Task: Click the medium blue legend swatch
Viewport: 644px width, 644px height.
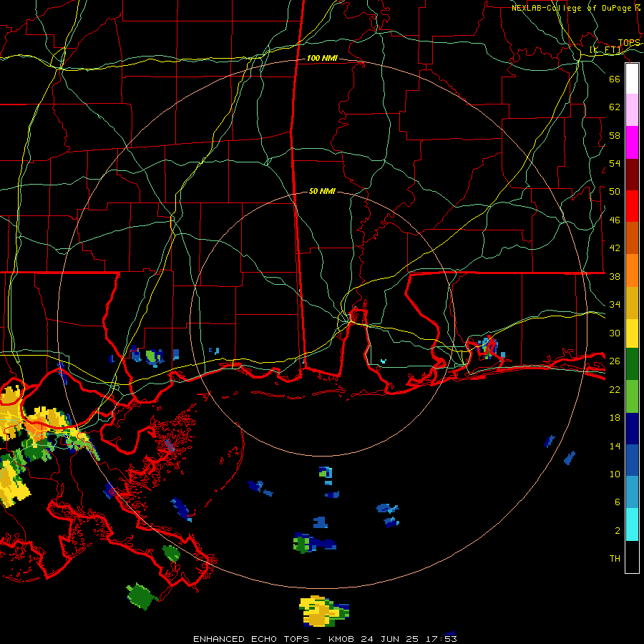Action: click(x=632, y=460)
